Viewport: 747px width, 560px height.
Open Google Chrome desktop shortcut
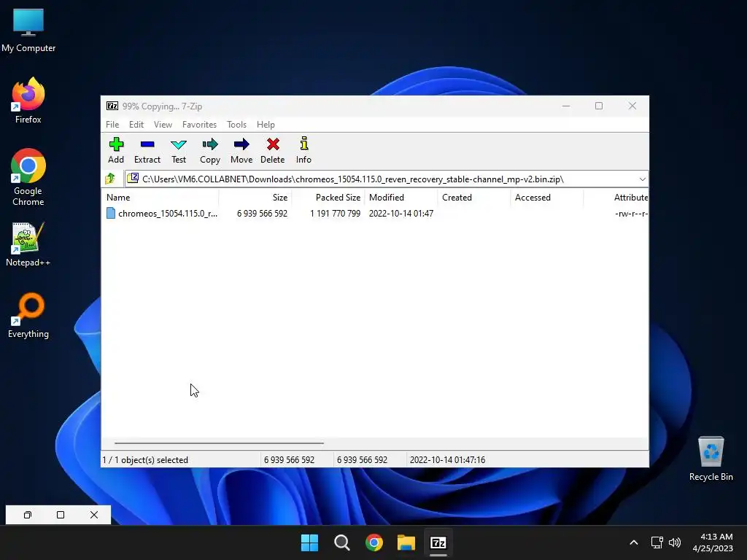(x=28, y=177)
